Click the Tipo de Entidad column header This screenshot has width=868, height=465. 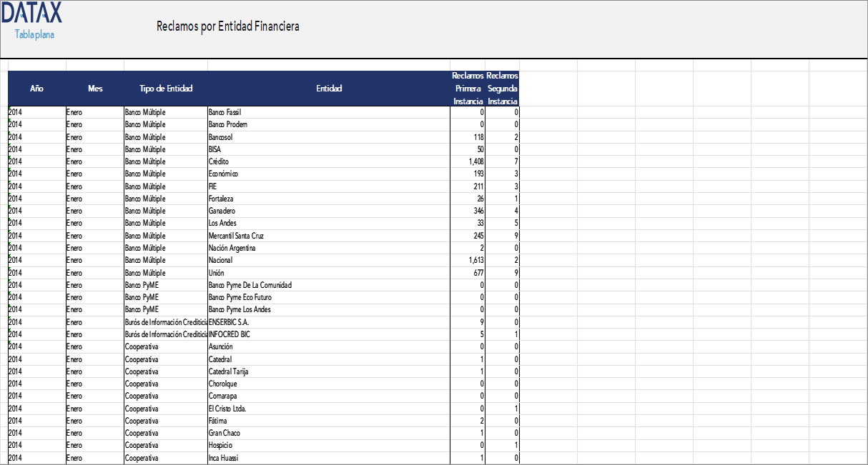point(166,89)
